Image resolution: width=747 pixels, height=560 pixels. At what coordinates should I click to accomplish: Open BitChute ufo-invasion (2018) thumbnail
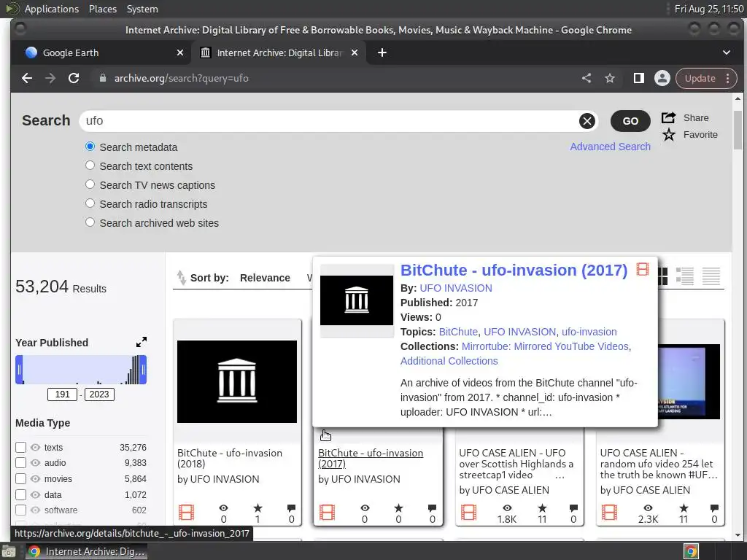click(x=237, y=381)
